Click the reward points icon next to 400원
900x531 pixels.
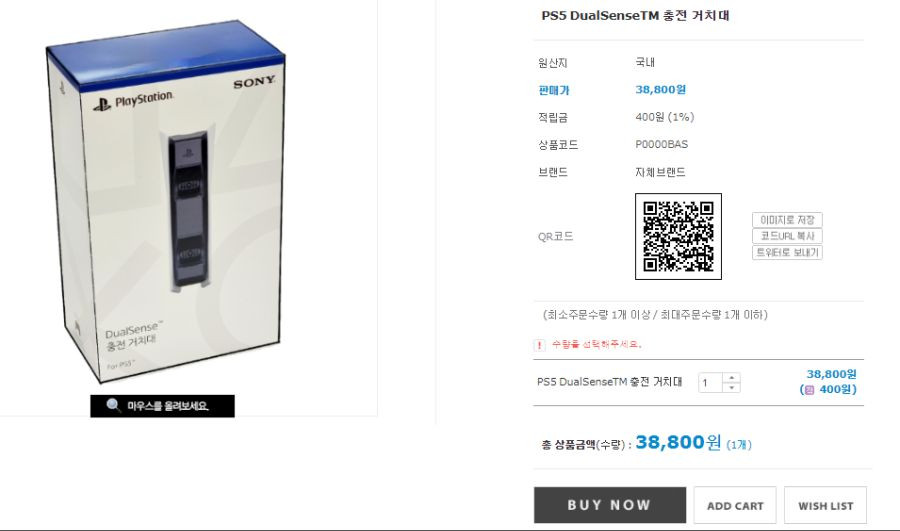[x=809, y=390]
